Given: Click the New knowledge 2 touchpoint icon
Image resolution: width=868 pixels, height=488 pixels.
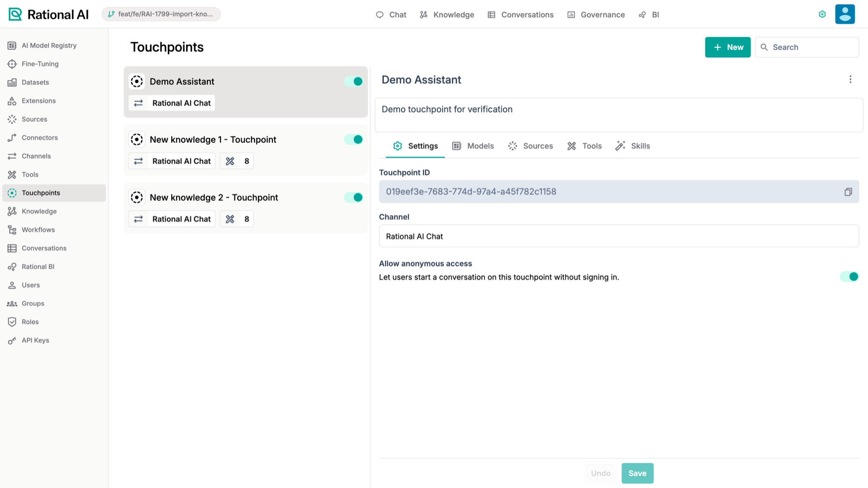Looking at the screenshot, I should coord(137,197).
